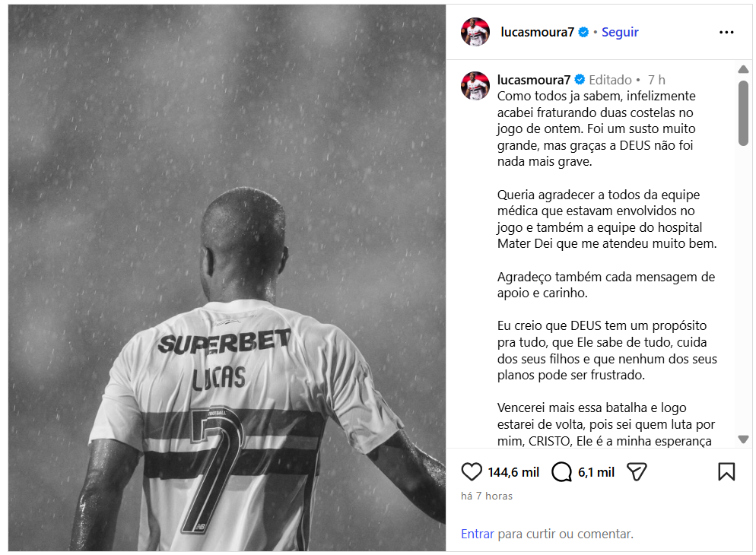The image size is (756, 555).
Task: Open lucasmoura7 profile from header username
Action: pyautogui.click(x=537, y=32)
